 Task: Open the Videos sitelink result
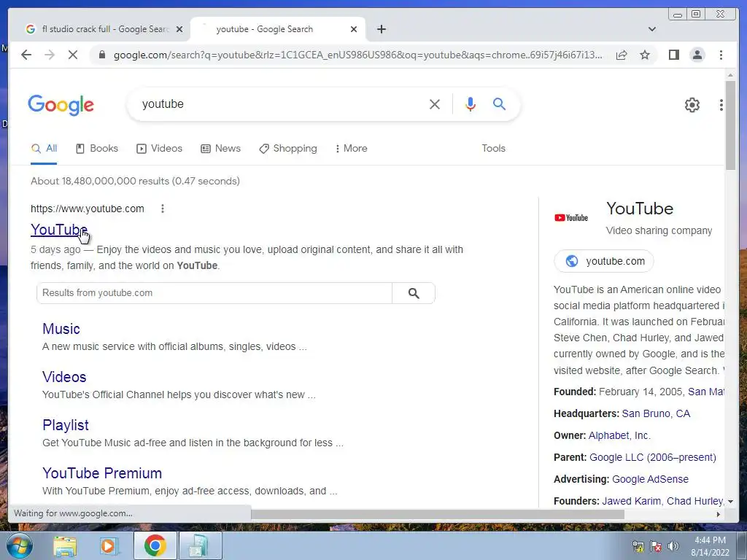pyautogui.click(x=64, y=377)
